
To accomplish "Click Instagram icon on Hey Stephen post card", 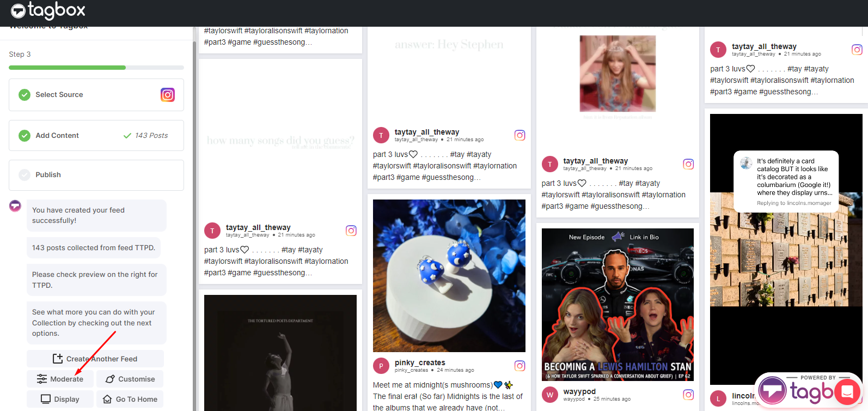I will point(520,135).
